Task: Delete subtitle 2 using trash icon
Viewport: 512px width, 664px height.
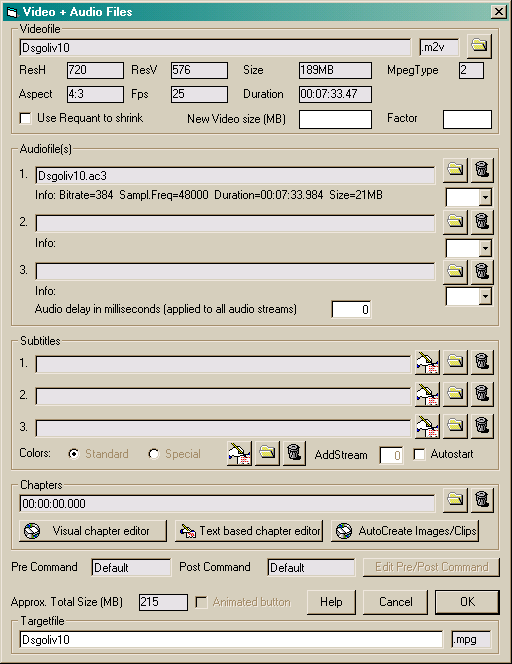Action: [482, 394]
